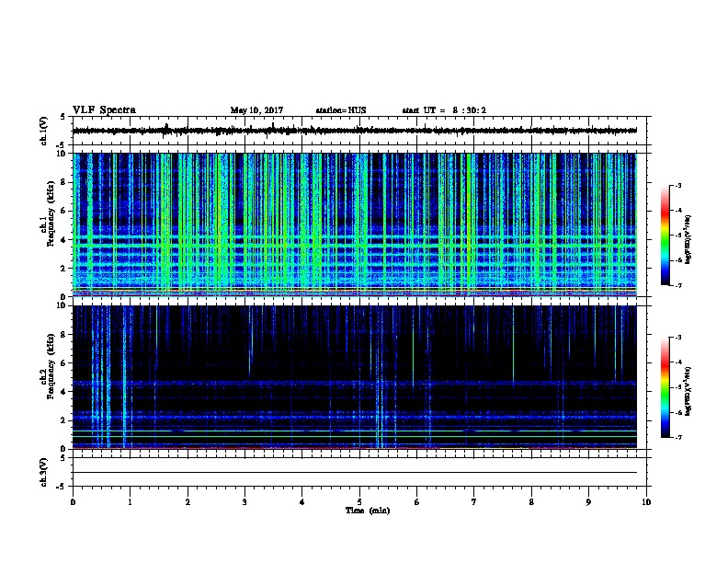Select the "start UT = 8 :30: 2" text

click(x=444, y=110)
